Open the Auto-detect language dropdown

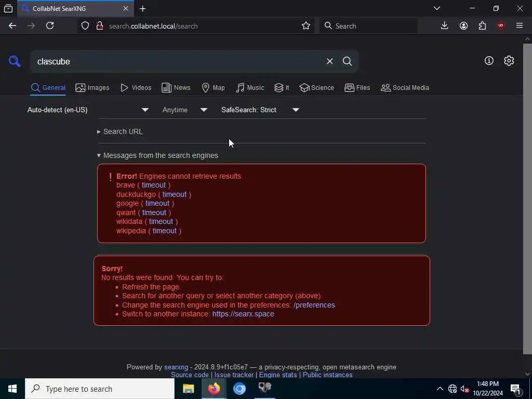(x=88, y=110)
